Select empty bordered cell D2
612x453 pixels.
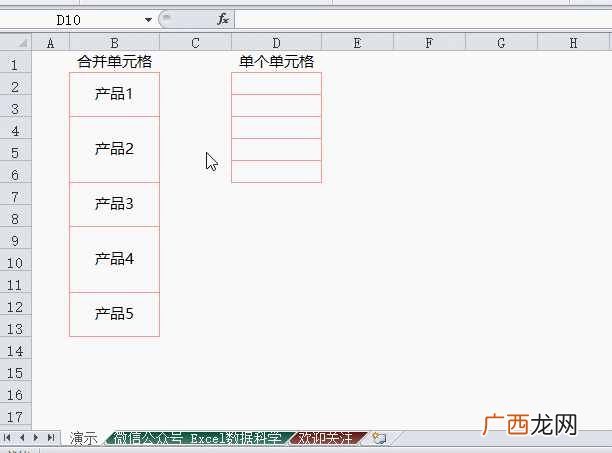pyautogui.click(x=276, y=83)
